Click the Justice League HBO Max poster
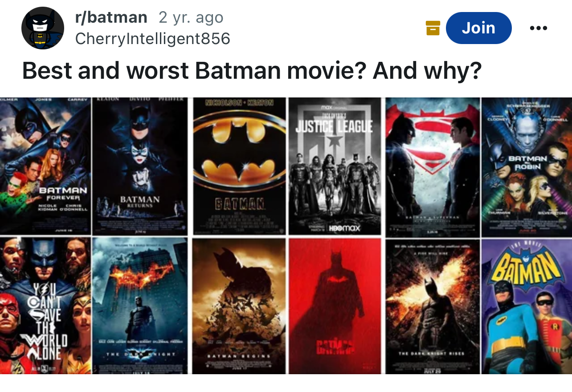 335,166
